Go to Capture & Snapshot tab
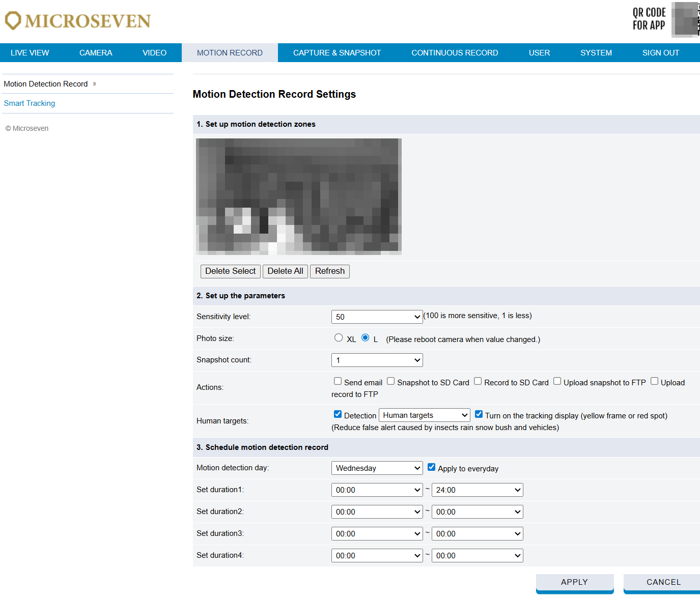Screen dimensions: 700x597 point(337,53)
